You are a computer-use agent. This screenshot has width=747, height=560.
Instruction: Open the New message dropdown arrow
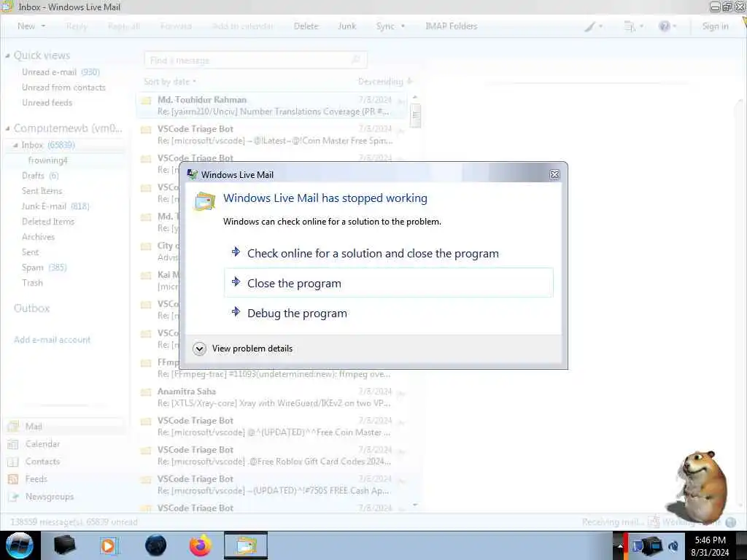tap(43, 26)
